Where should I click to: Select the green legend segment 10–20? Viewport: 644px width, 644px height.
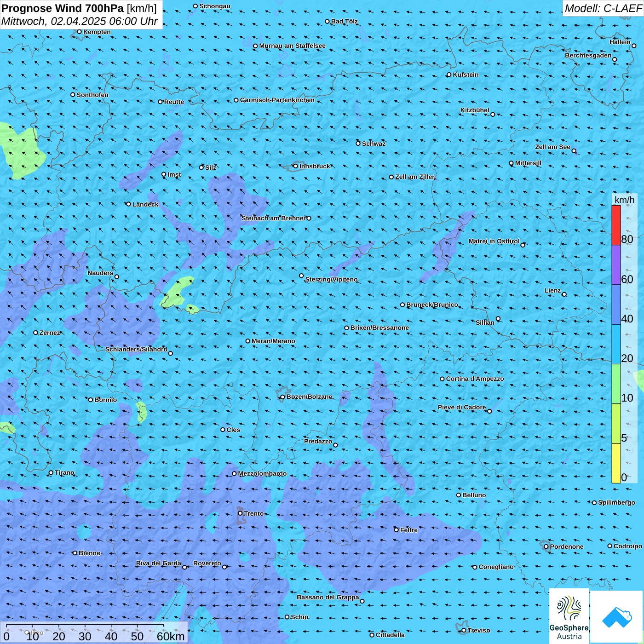tap(616, 384)
